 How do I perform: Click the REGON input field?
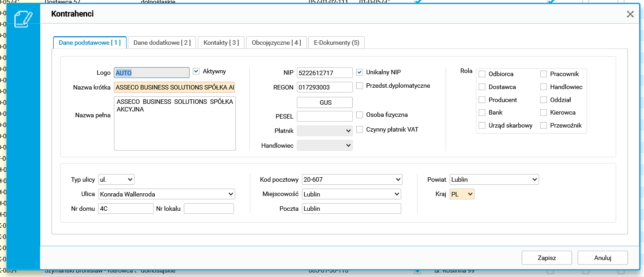(325, 87)
